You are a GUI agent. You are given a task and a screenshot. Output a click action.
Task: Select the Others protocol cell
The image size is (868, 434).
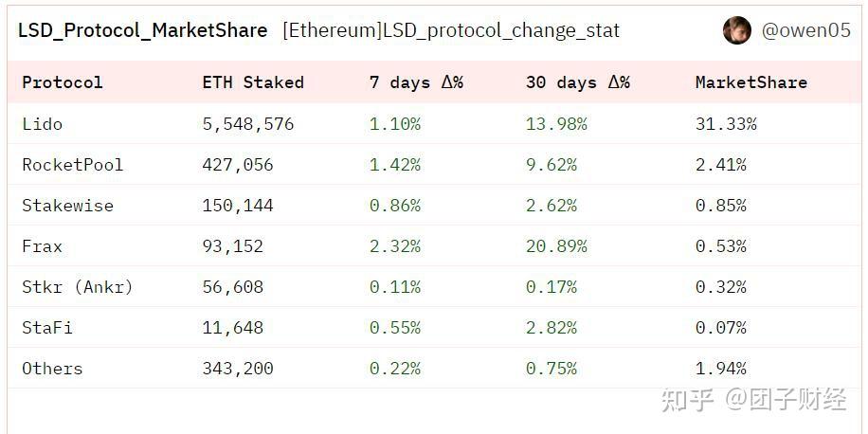point(52,369)
